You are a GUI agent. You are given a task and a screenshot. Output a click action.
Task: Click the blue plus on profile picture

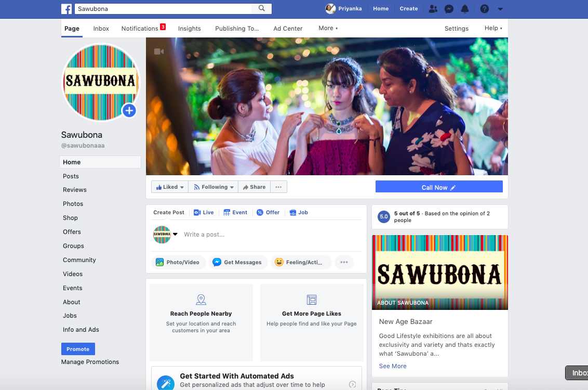[129, 110]
